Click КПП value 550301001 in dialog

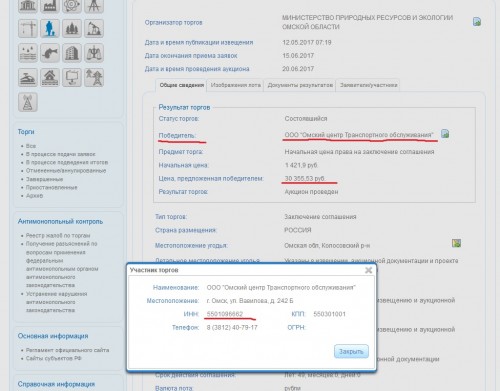coord(329,314)
